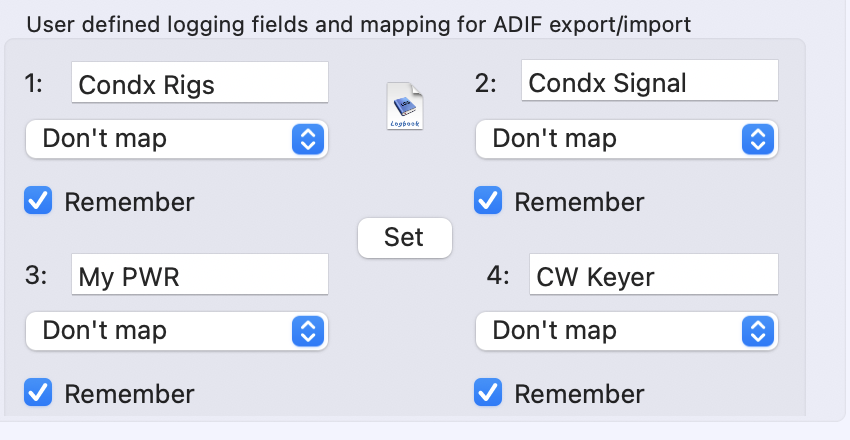Open the ADIF mapping dropdown for Condx Rigs

(x=176, y=139)
